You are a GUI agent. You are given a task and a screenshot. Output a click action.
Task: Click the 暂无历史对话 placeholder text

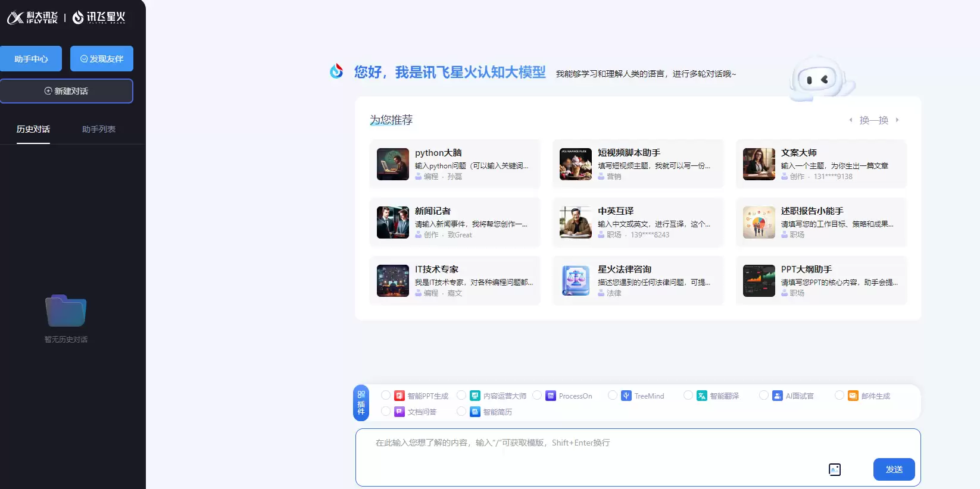(x=66, y=340)
